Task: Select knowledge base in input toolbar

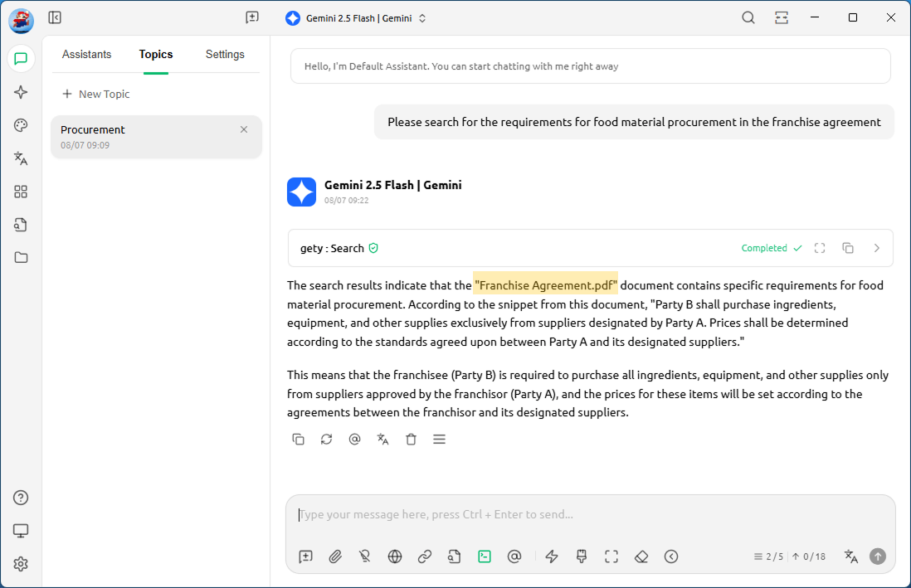Action: [455, 556]
